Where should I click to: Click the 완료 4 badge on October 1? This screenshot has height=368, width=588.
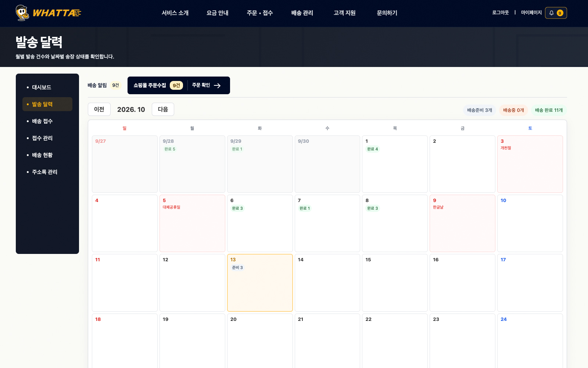click(x=372, y=149)
